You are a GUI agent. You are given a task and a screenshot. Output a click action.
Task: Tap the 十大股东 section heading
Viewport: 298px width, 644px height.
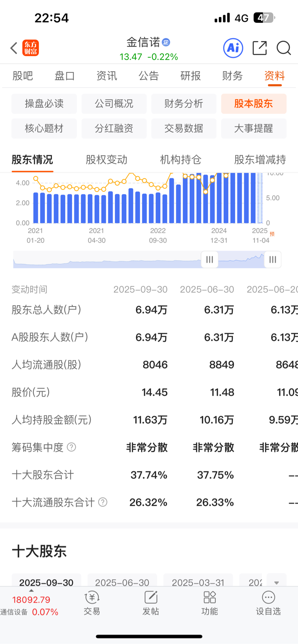(39, 551)
